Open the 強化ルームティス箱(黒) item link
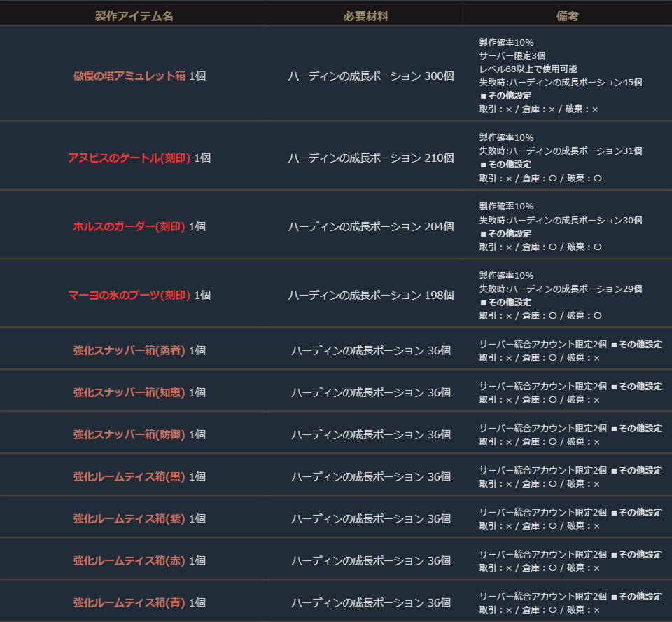The width and height of the screenshot is (672, 622). coord(129,476)
